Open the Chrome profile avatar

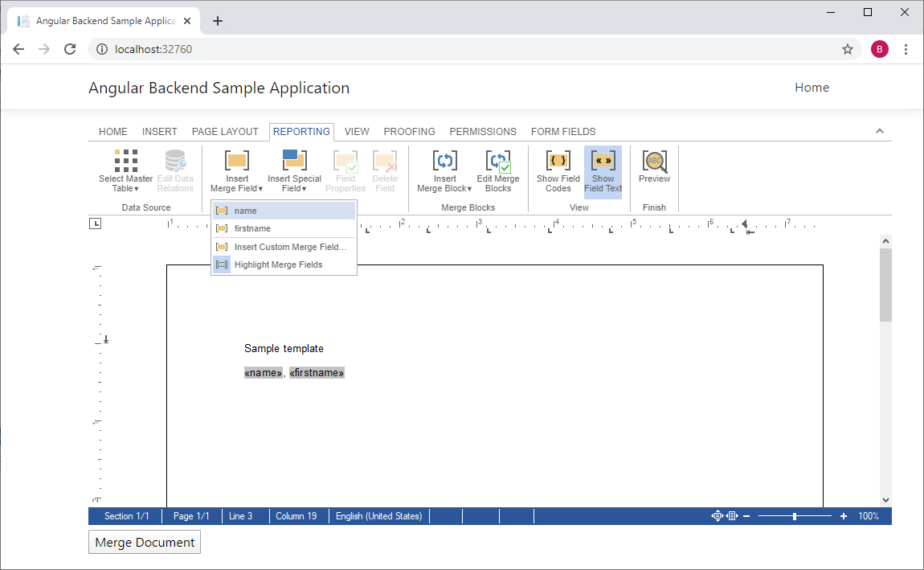pyautogui.click(x=879, y=49)
